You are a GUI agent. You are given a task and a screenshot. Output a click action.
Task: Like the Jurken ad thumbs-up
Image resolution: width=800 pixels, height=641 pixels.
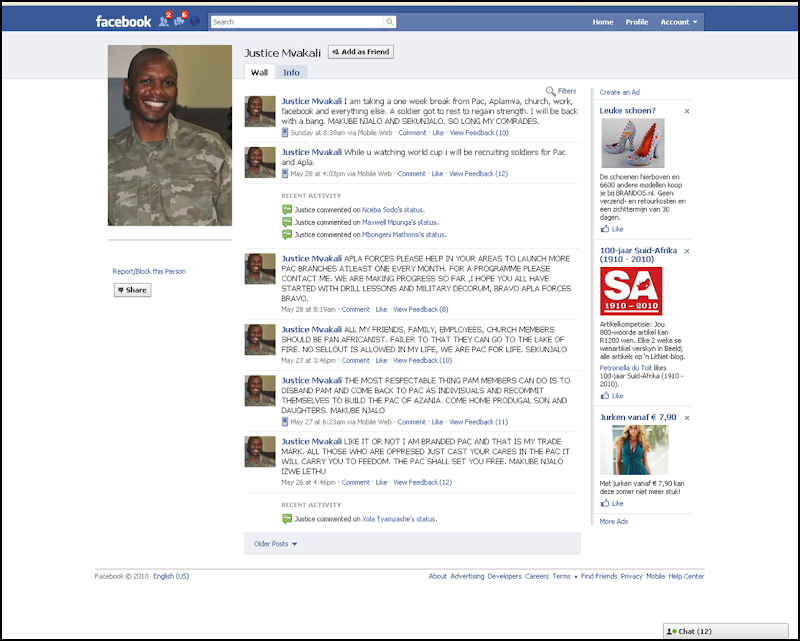click(x=605, y=503)
